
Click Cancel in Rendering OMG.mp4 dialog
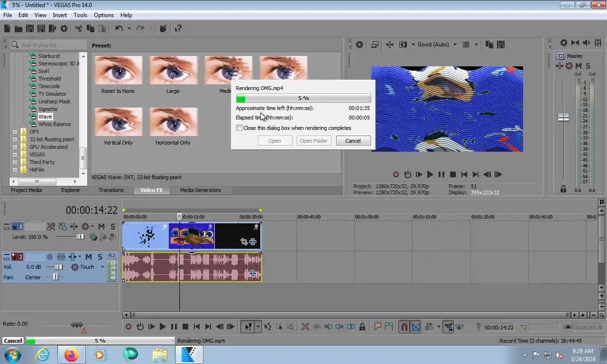coord(353,141)
